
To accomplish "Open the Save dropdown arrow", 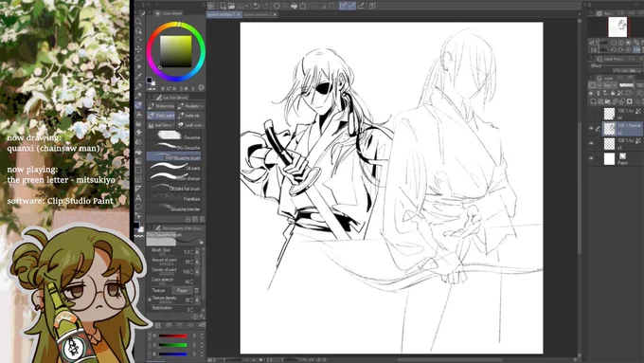I will [246, 6].
